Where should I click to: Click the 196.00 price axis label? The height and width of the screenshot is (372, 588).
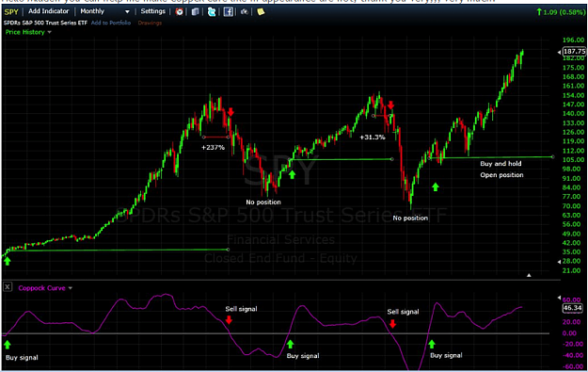(574, 40)
